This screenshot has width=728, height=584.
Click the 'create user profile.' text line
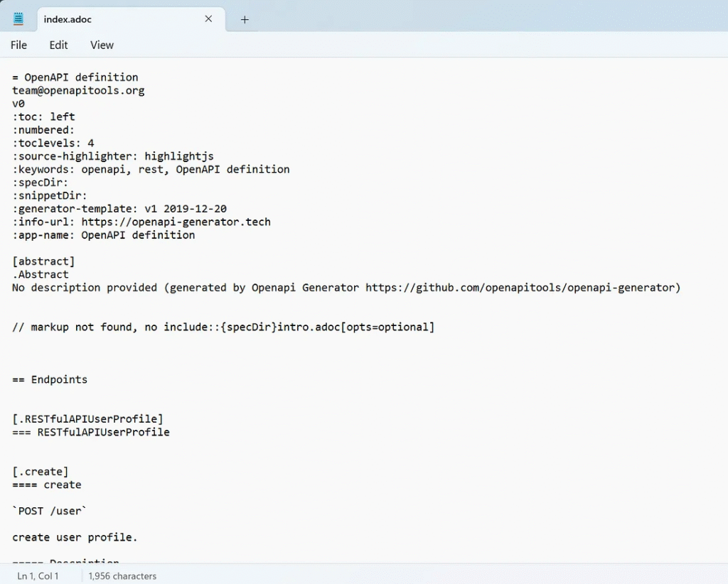(75, 537)
